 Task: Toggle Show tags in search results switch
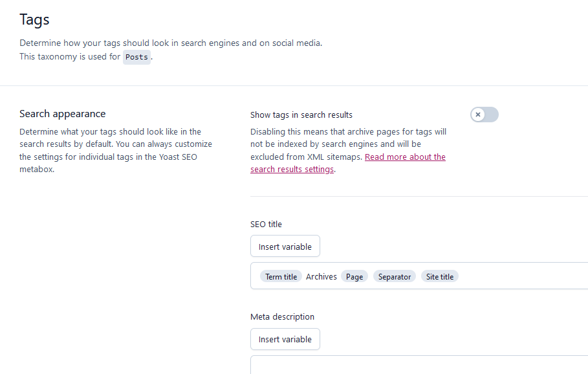click(484, 115)
